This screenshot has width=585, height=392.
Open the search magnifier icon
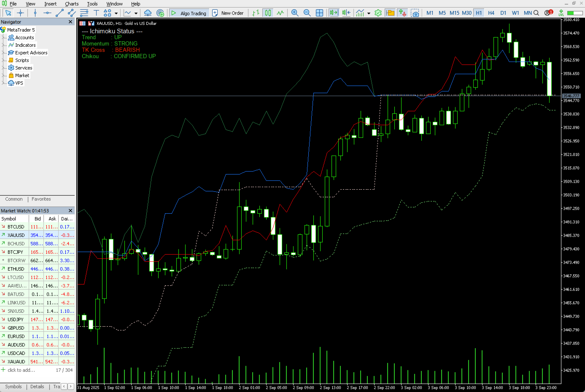536,13
